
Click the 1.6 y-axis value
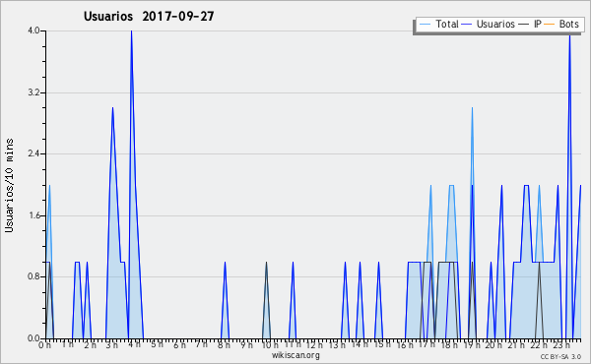point(33,215)
